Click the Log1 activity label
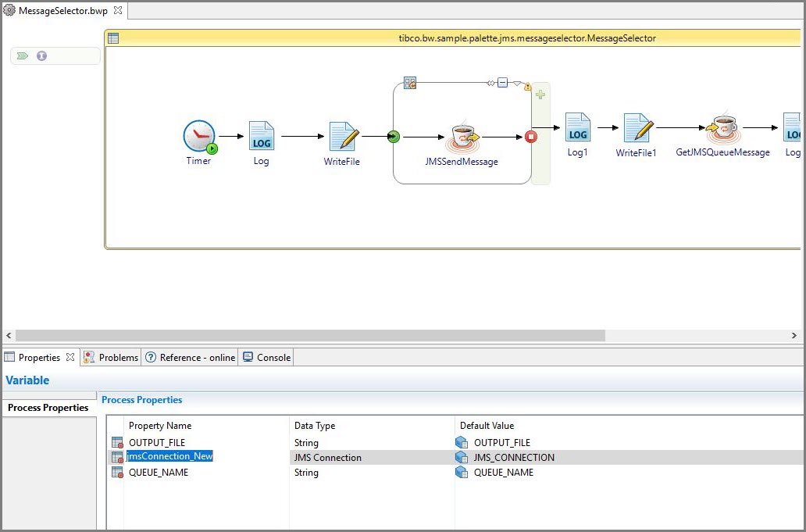Image resolution: width=806 pixels, height=532 pixels. [577, 152]
